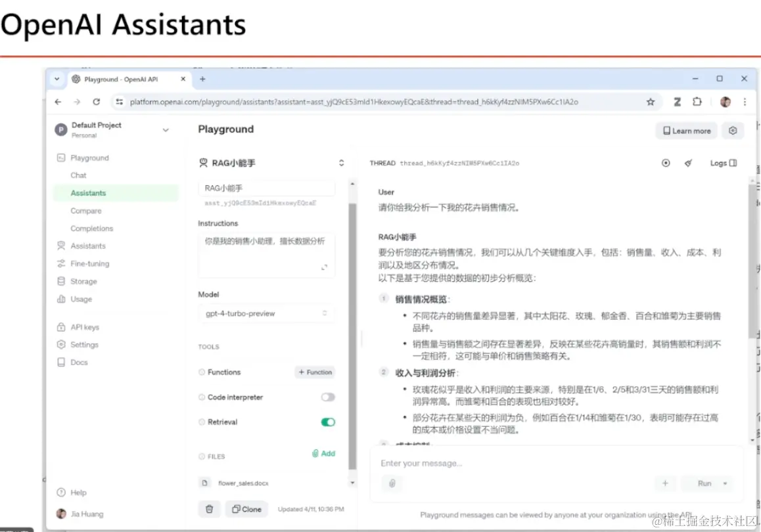Image resolution: width=761 pixels, height=532 pixels.
Task: Delete the assistant with trash icon
Action: [209, 509]
